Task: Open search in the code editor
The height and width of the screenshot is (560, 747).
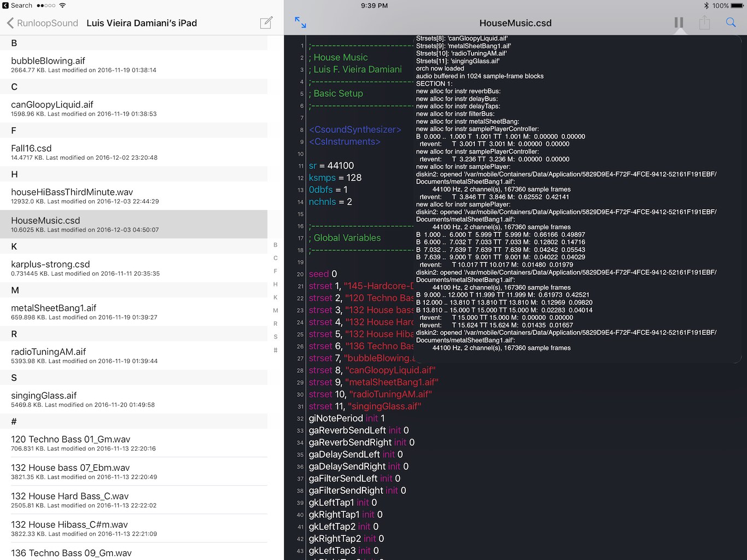Action: pyautogui.click(x=731, y=22)
